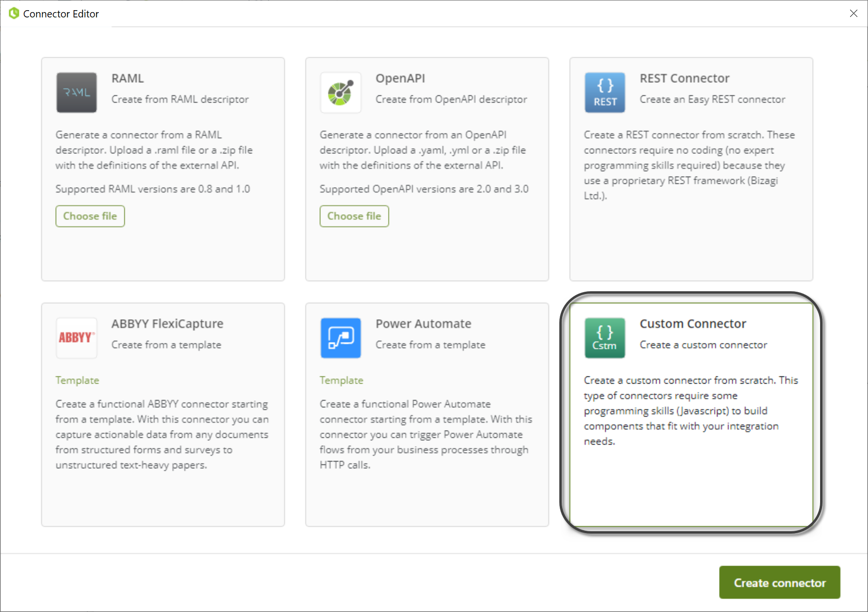The image size is (868, 612).
Task: Select the REST Connector card title
Action: click(684, 78)
